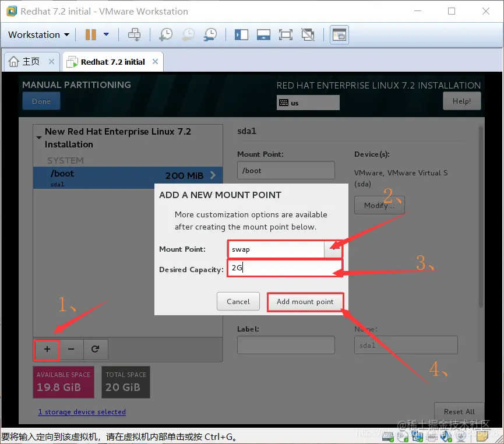Click the Modify... devices button

(379, 205)
